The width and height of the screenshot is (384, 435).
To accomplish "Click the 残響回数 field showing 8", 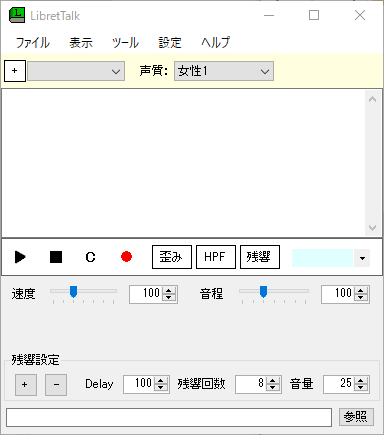I will (x=251, y=384).
